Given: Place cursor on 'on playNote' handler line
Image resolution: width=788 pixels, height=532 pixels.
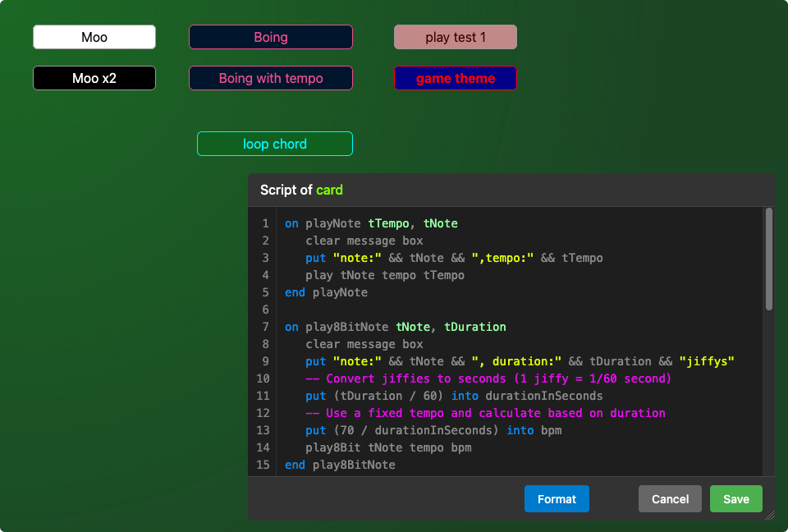Looking at the screenshot, I should coord(371,223).
